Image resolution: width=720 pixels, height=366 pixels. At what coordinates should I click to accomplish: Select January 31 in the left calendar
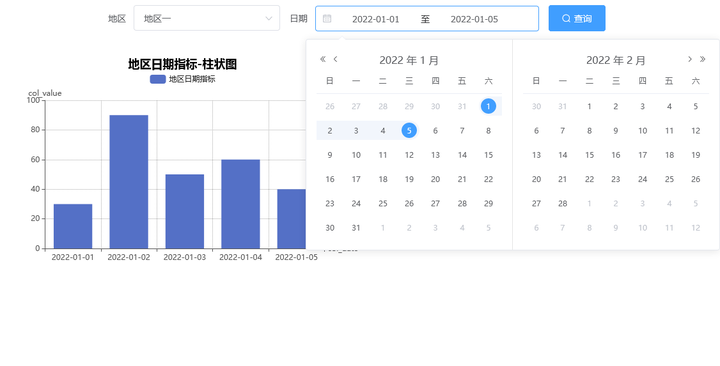point(356,228)
